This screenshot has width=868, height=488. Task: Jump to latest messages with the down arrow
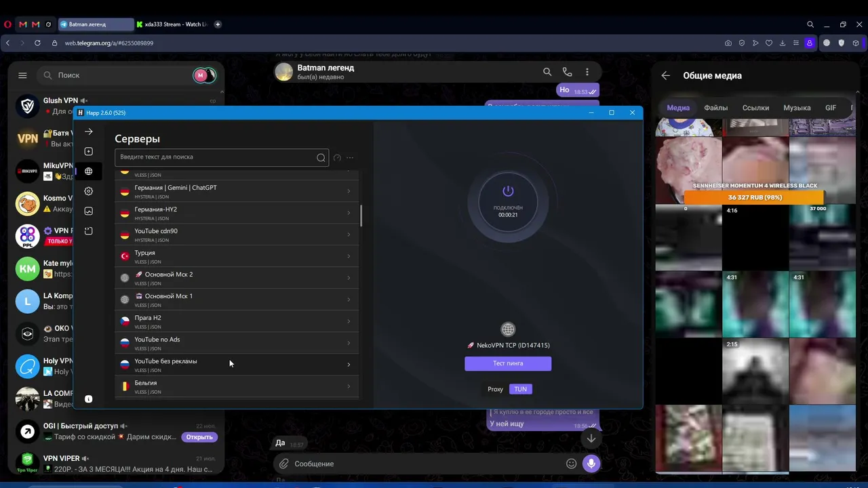click(591, 438)
